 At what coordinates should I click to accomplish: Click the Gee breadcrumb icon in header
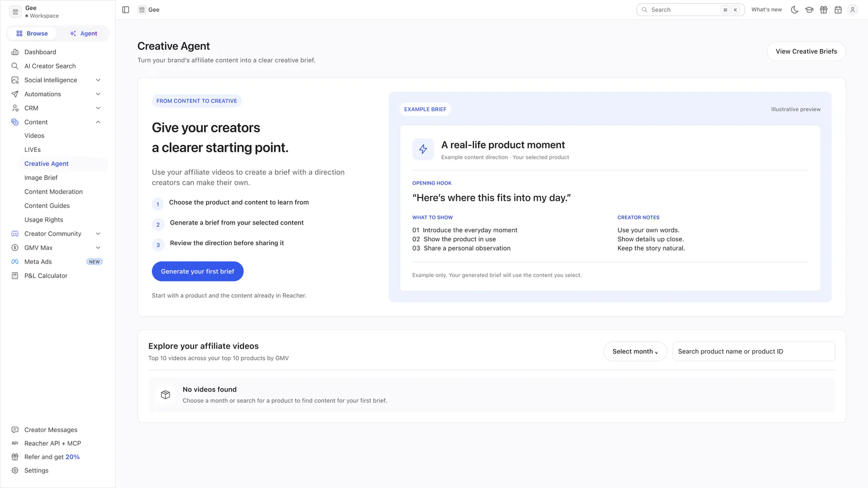(x=142, y=10)
